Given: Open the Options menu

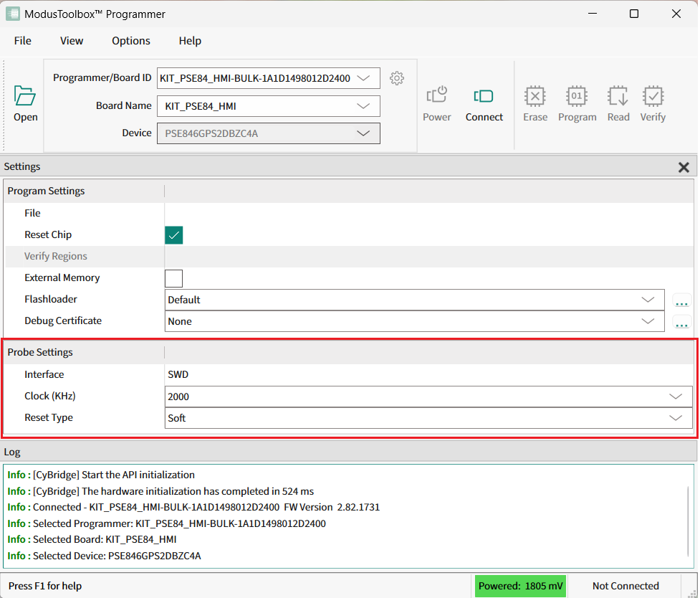Looking at the screenshot, I should (x=131, y=41).
